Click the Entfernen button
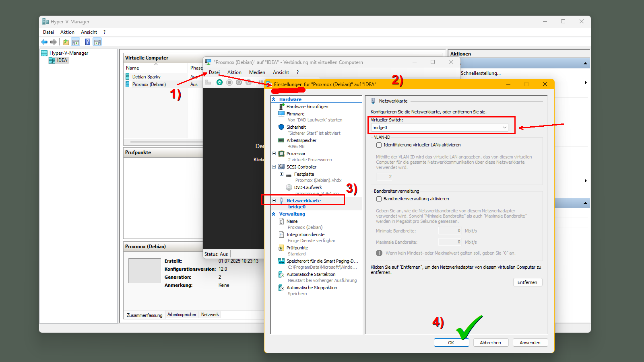 (527, 282)
